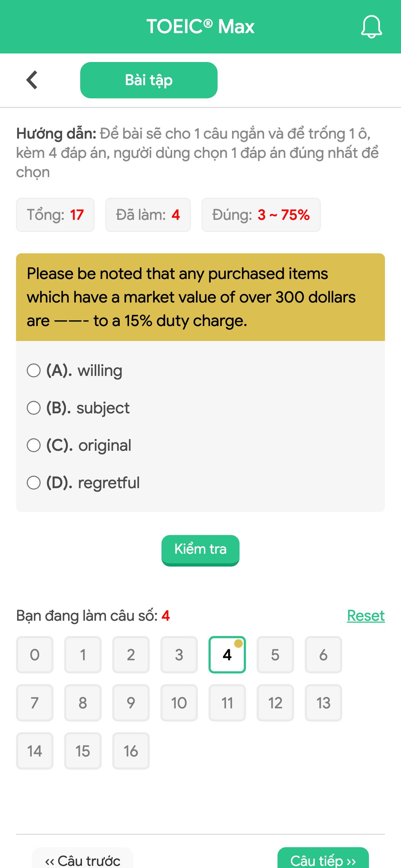The height and width of the screenshot is (868, 401).
Task: View the Đúng score badge
Action: pyautogui.click(x=261, y=215)
